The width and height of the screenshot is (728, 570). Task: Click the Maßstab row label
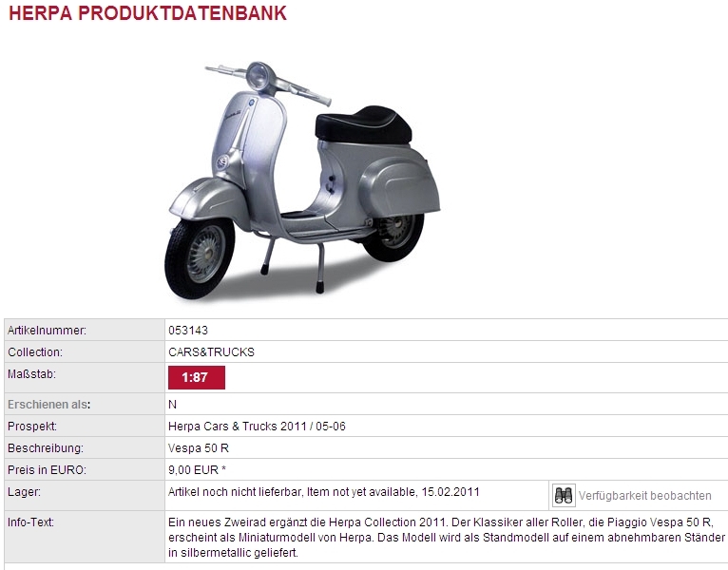point(31,374)
